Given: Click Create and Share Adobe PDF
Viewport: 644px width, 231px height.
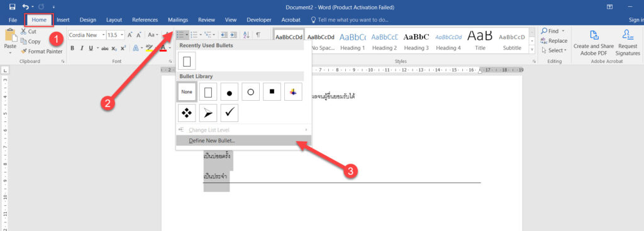Looking at the screenshot, I should pyautogui.click(x=594, y=43).
